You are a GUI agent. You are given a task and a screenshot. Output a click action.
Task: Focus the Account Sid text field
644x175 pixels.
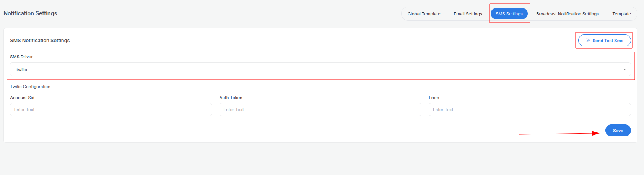[x=111, y=110]
